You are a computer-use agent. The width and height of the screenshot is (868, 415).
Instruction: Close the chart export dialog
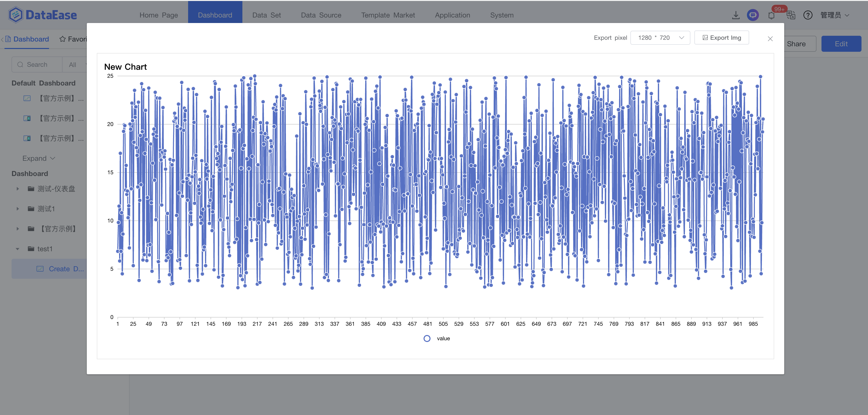coord(770,39)
